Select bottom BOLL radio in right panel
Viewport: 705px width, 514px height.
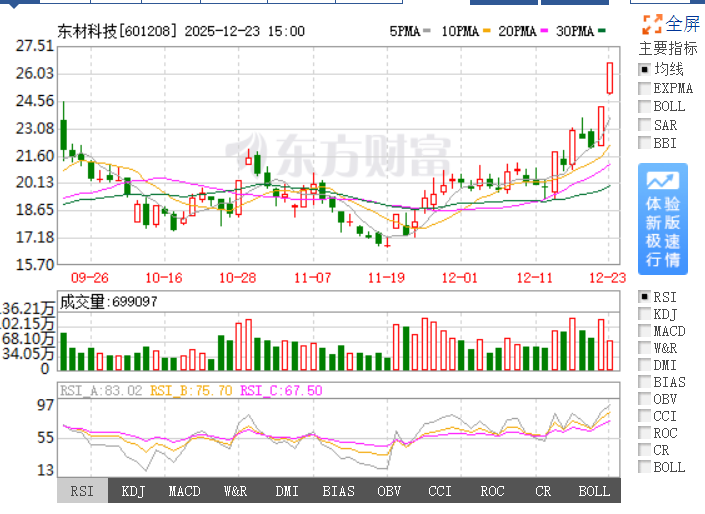click(x=644, y=467)
